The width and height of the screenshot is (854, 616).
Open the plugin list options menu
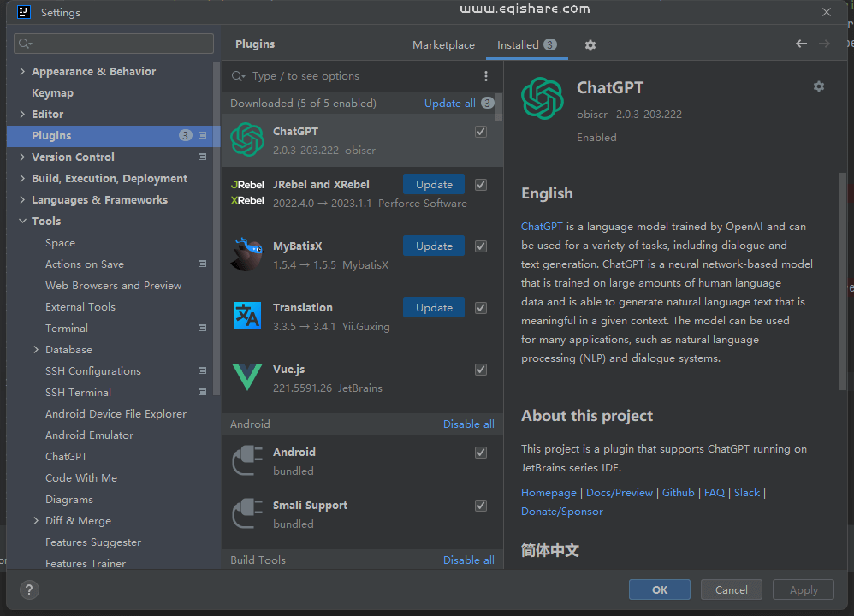[x=486, y=76]
